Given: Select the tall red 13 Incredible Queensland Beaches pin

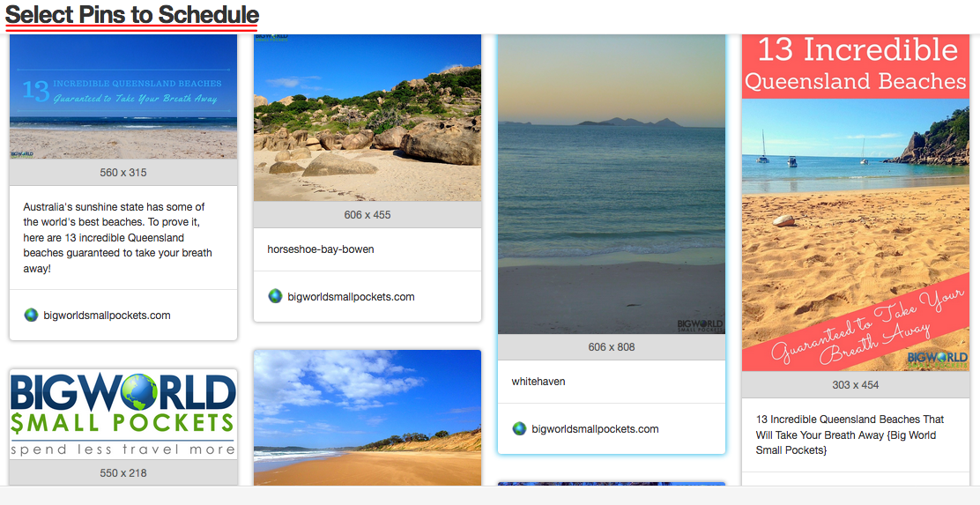Looking at the screenshot, I should tap(856, 203).
